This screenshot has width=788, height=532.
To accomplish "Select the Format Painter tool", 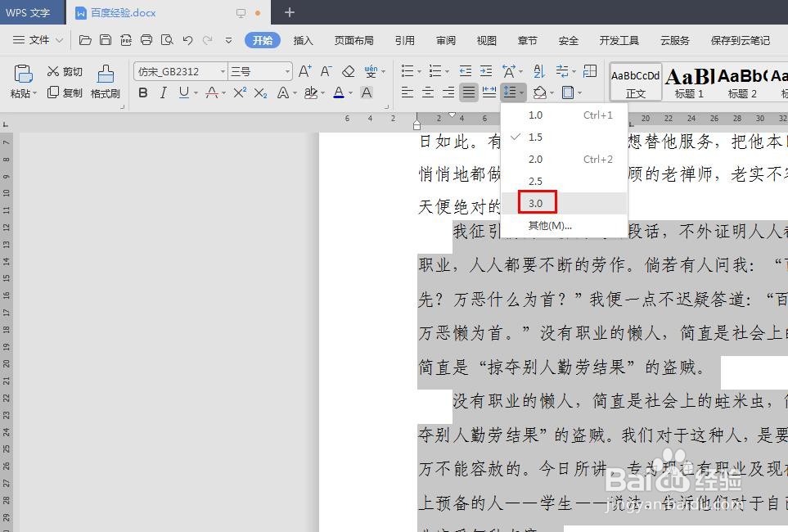I will [106, 82].
